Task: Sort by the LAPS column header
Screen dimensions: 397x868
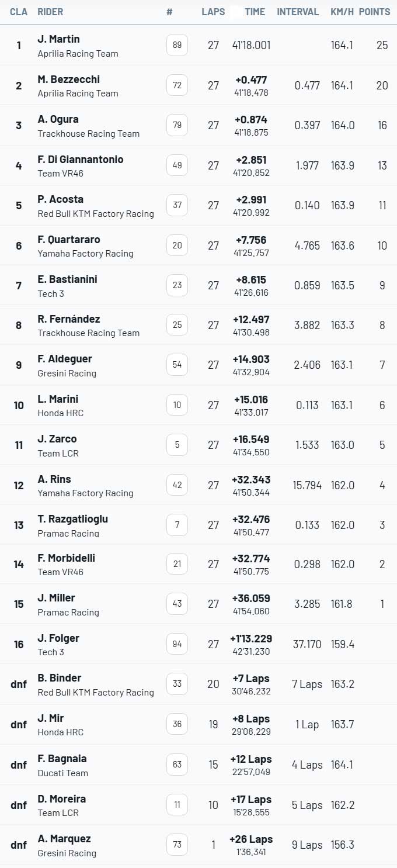Action: click(x=213, y=12)
